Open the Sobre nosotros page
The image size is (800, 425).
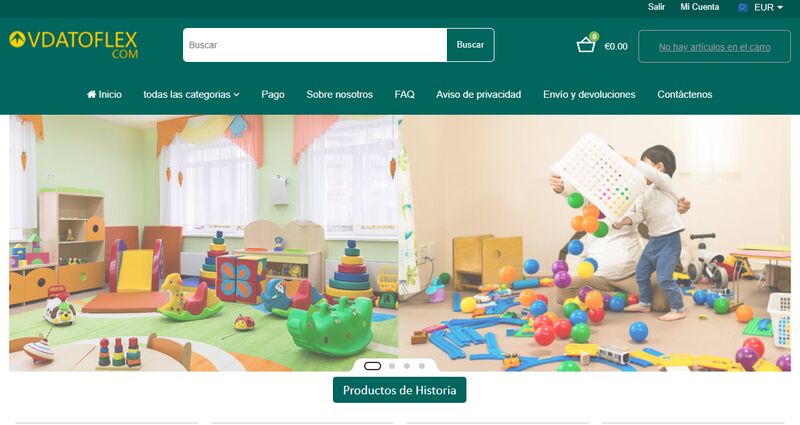340,94
